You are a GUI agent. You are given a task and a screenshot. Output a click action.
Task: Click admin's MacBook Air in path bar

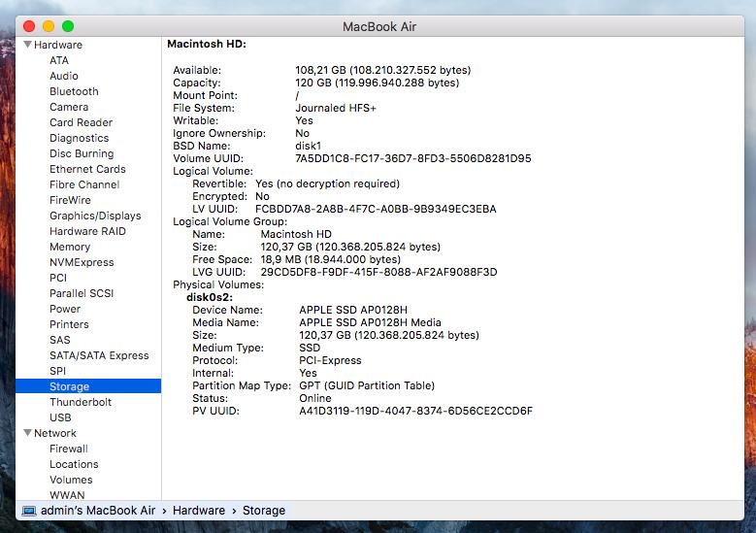[98, 511]
